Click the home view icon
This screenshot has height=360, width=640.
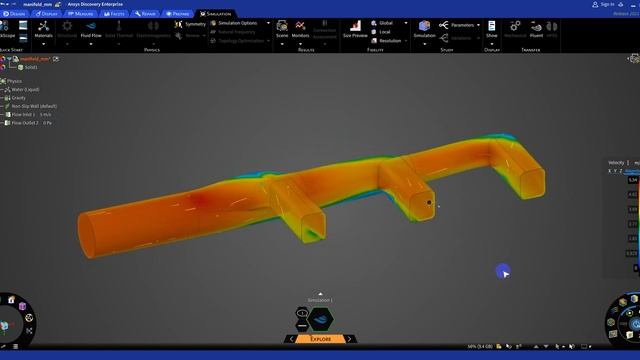tap(11, 300)
